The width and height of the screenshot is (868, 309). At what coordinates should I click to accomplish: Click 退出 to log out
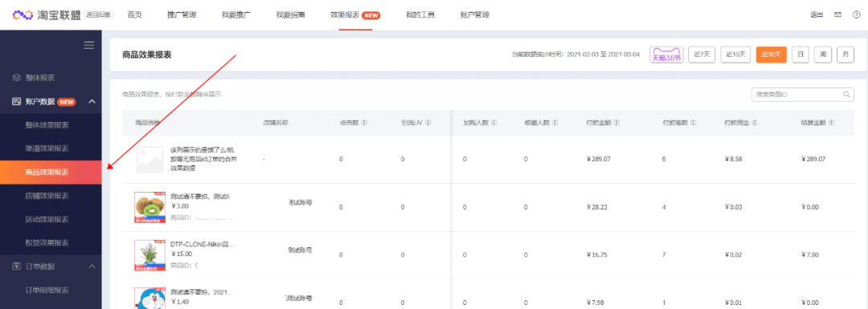(x=817, y=15)
